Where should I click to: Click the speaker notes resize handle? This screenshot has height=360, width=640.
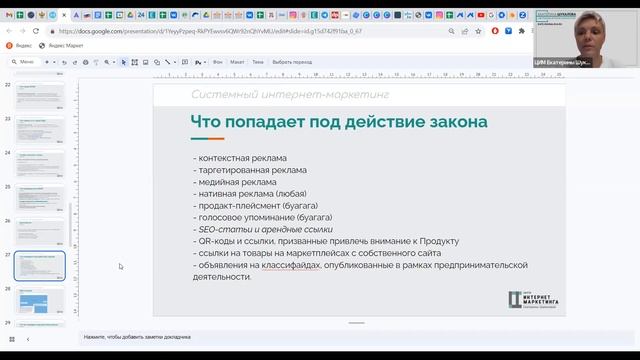point(356,323)
